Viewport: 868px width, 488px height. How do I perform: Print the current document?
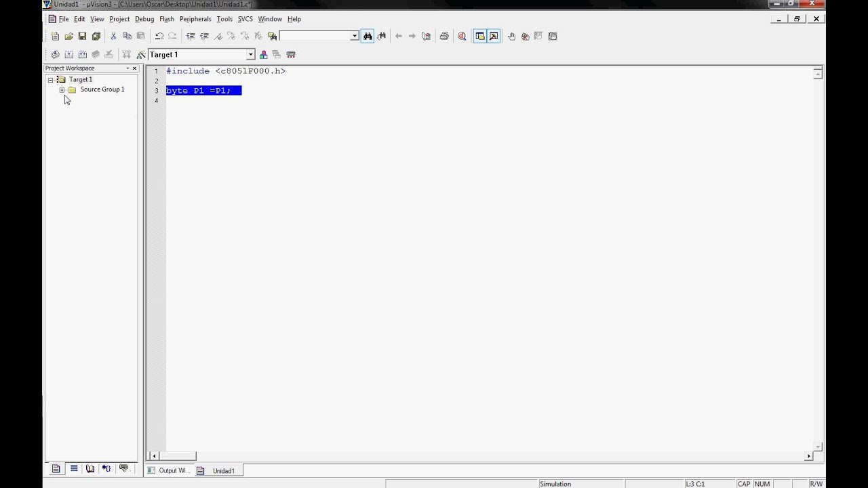[444, 36]
